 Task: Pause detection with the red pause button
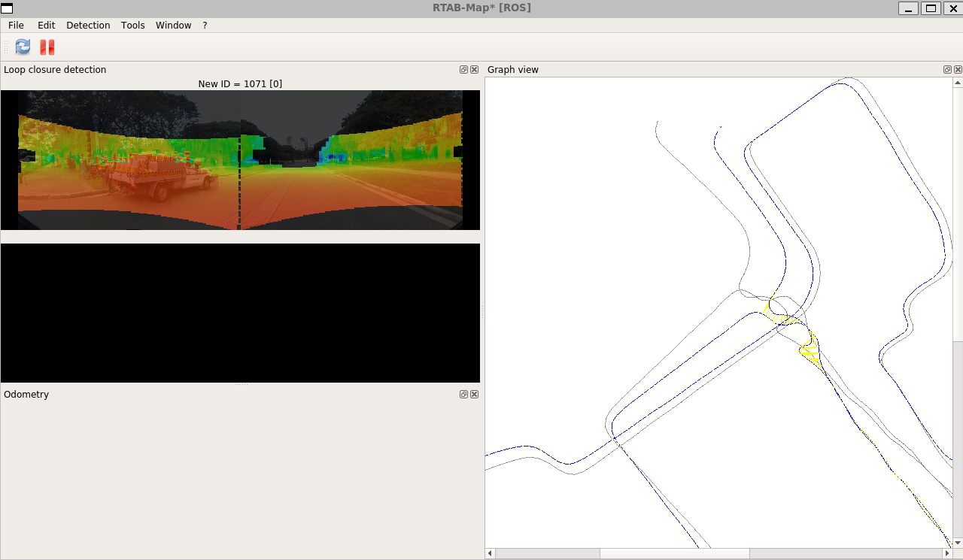point(47,47)
